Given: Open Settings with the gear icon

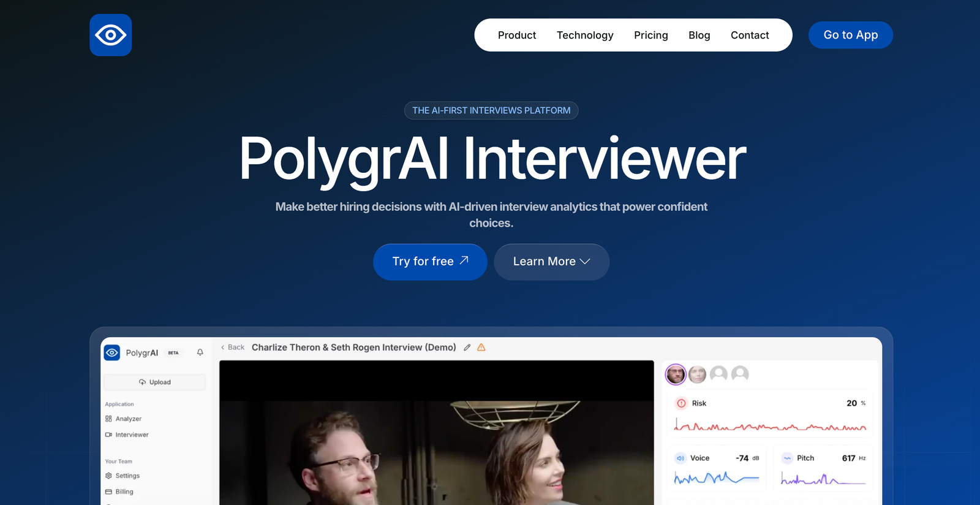Looking at the screenshot, I should pos(109,476).
